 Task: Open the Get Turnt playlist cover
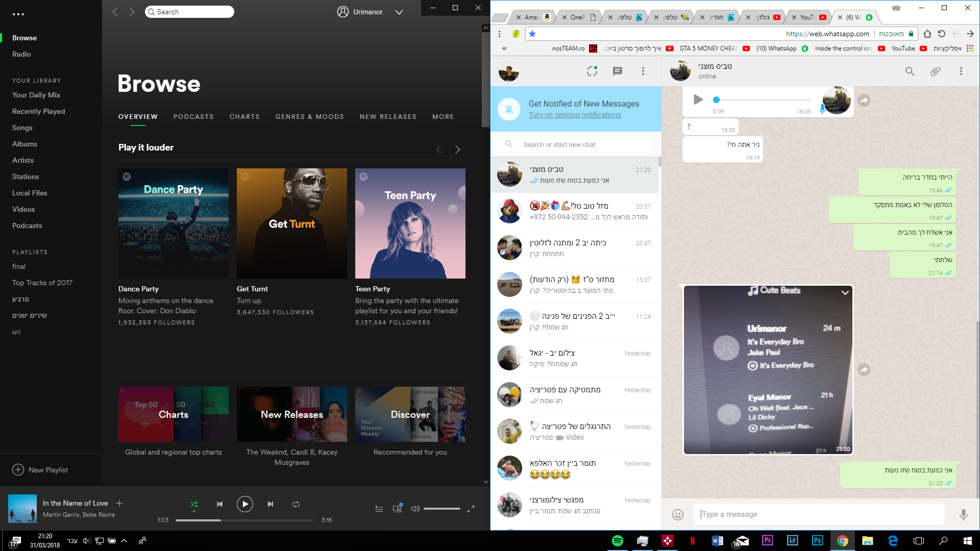(x=292, y=223)
